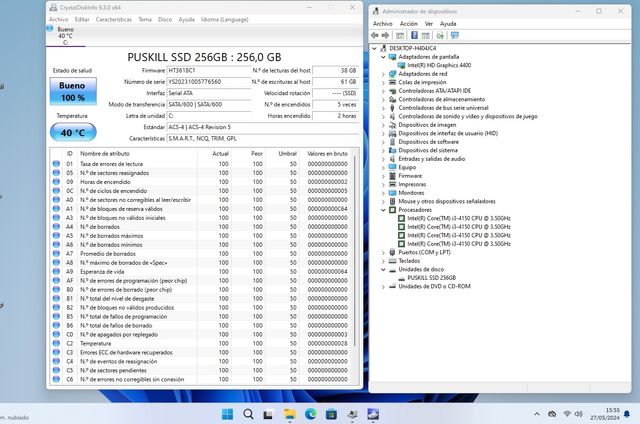The height and width of the screenshot is (424, 640).
Task: Select the Impresoras tree item
Action: coord(412,184)
